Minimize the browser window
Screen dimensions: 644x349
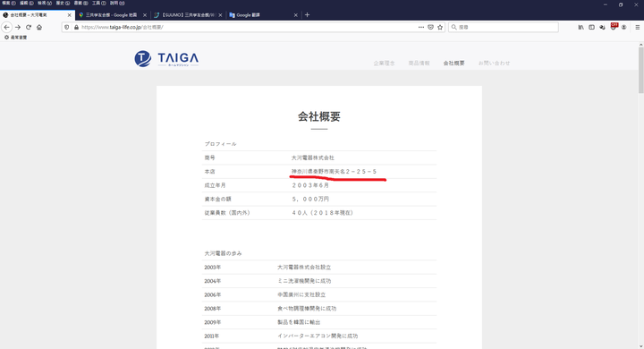605,4
